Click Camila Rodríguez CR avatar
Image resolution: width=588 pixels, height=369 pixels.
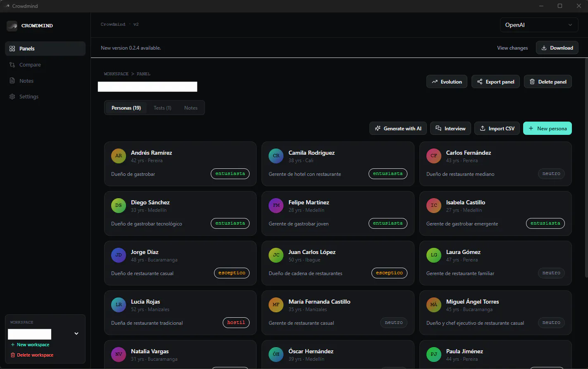276,156
